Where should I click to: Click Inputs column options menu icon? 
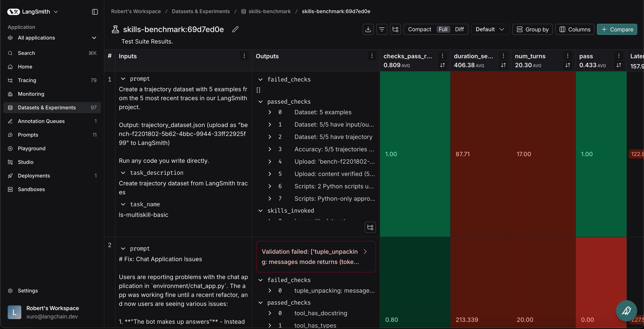(x=244, y=56)
